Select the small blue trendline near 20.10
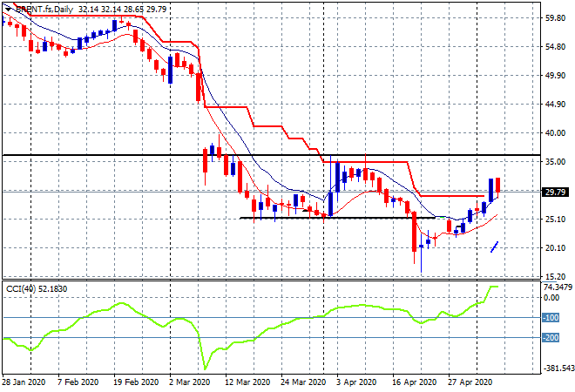Image resolution: width=575 pixels, height=392 pixels. 494,247
